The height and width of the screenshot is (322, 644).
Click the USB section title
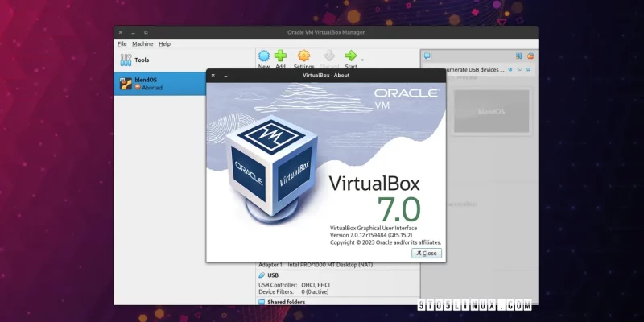pos(273,275)
